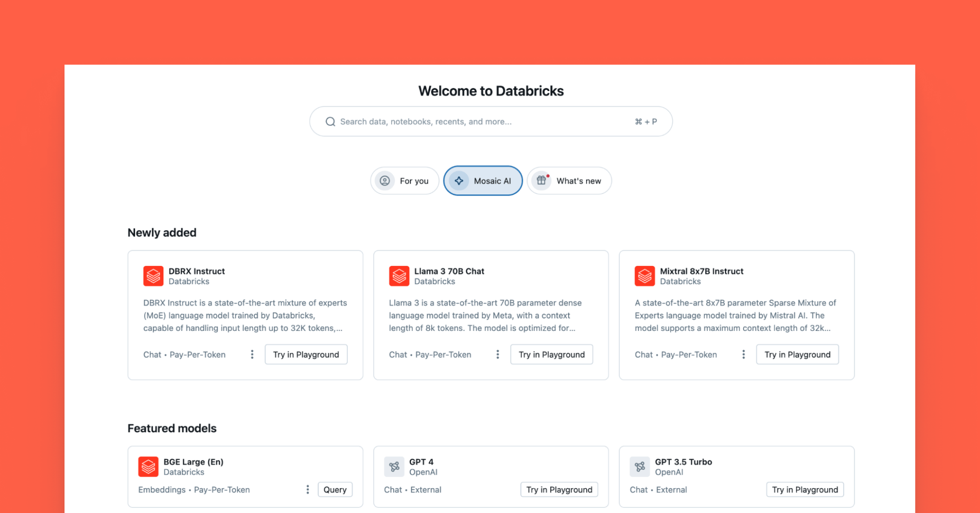The height and width of the screenshot is (513, 980).
Task: Click the Llama 3 70B Chat logo icon
Action: coord(399,276)
